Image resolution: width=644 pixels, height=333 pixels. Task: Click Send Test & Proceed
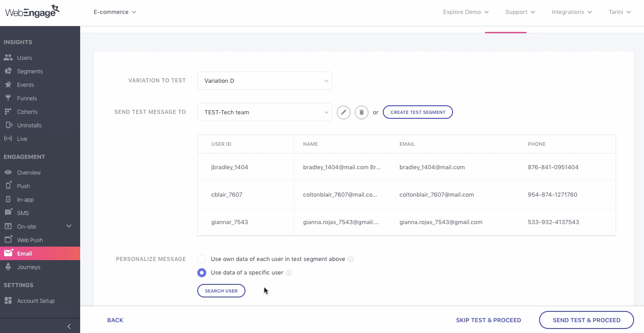pos(586,320)
